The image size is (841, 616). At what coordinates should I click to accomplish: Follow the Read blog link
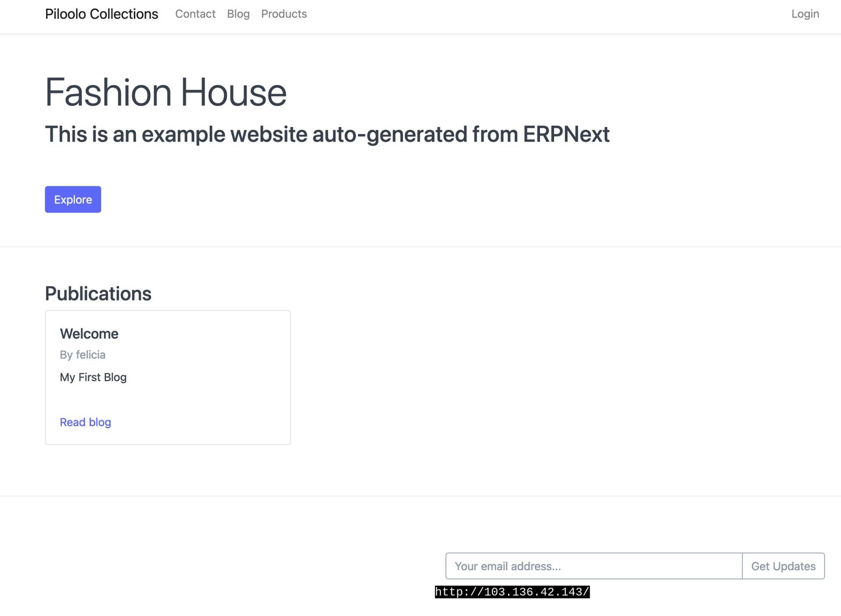tap(85, 422)
